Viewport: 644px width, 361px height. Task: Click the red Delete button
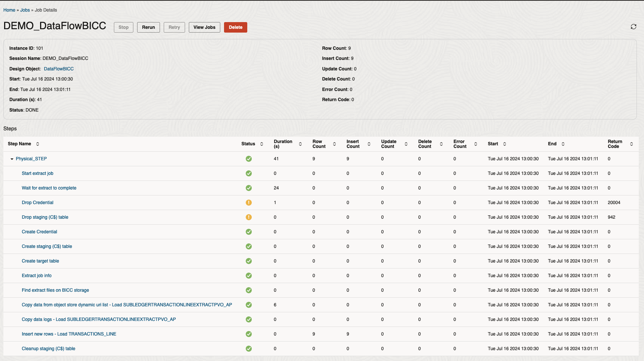[x=235, y=27]
